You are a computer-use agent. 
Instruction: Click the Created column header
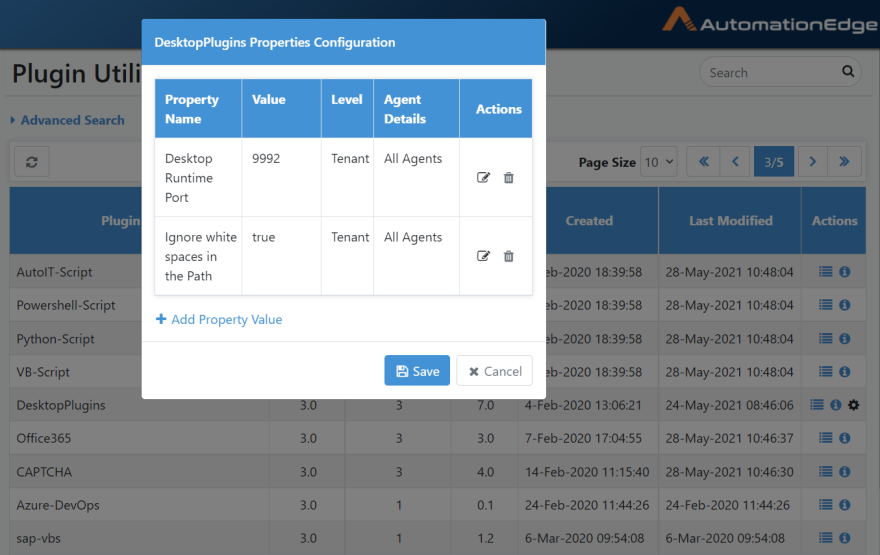[589, 221]
